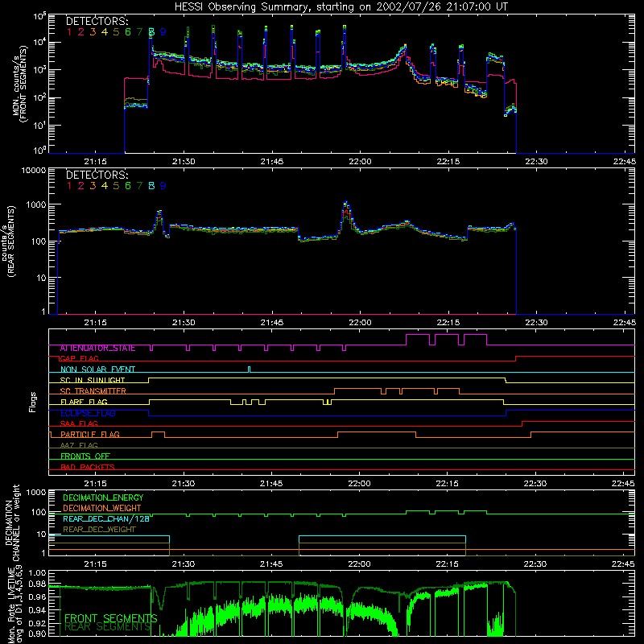Screen dimensions: 644x644
Task: Click the DECIMATION_WEIGHT legend label
Action: (102, 508)
